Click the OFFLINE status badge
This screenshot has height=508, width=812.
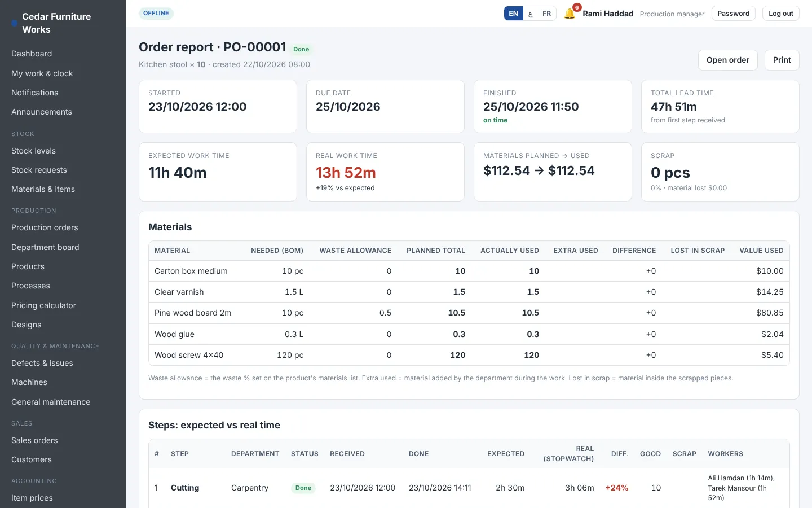point(156,13)
